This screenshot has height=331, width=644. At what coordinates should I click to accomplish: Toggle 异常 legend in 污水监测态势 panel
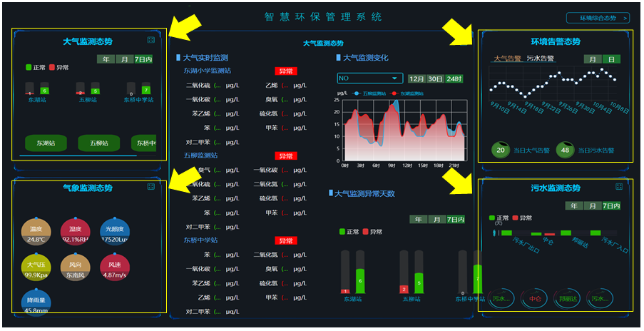pos(521,218)
